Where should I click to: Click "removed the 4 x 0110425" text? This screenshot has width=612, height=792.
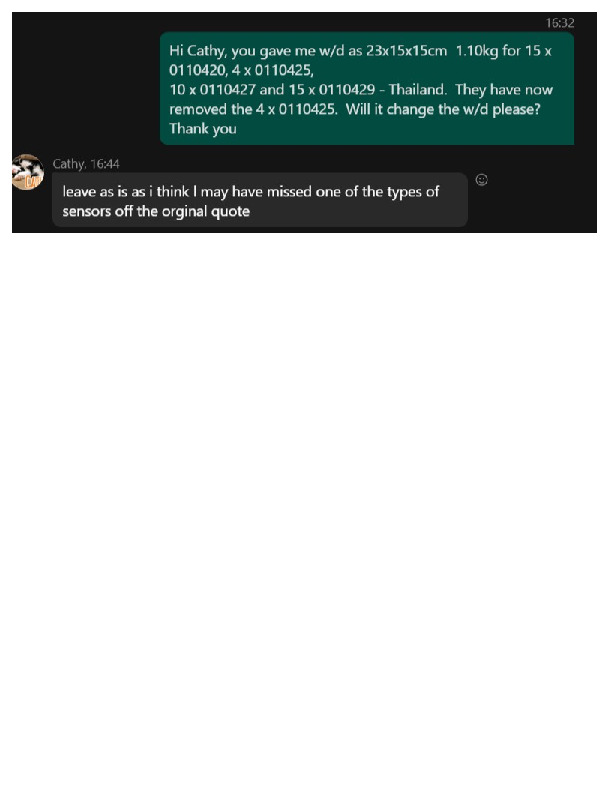pyautogui.click(x=253, y=110)
